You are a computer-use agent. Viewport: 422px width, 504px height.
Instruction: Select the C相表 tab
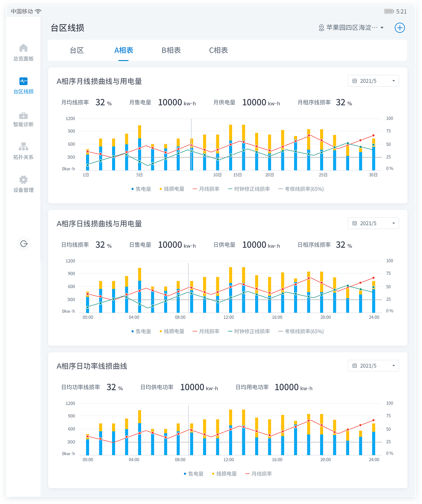[218, 50]
